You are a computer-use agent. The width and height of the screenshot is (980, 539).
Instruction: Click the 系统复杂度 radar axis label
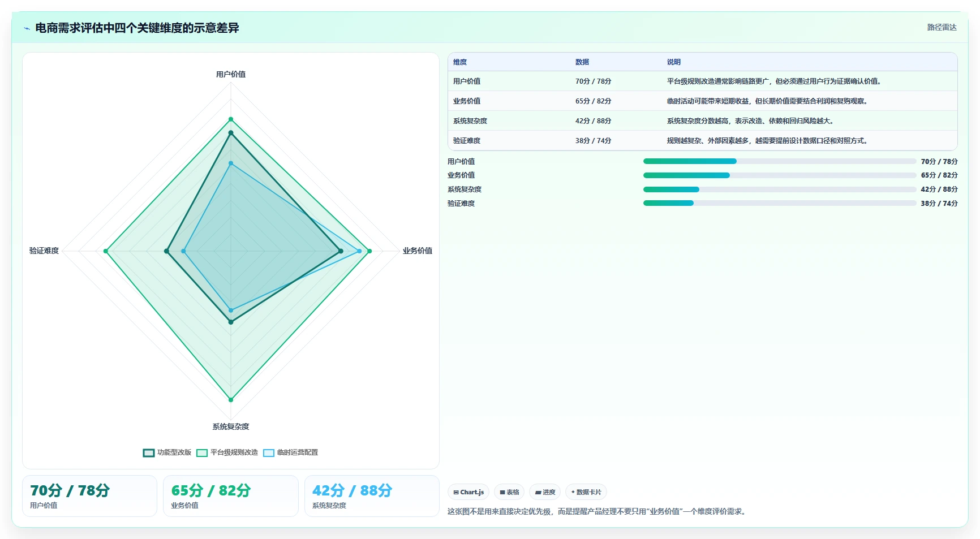click(231, 426)
